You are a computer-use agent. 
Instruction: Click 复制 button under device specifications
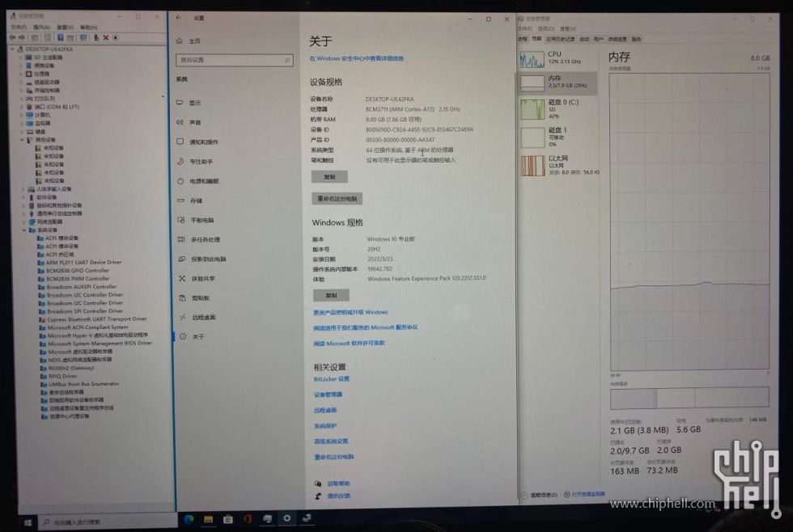click(x=329, y=177)
